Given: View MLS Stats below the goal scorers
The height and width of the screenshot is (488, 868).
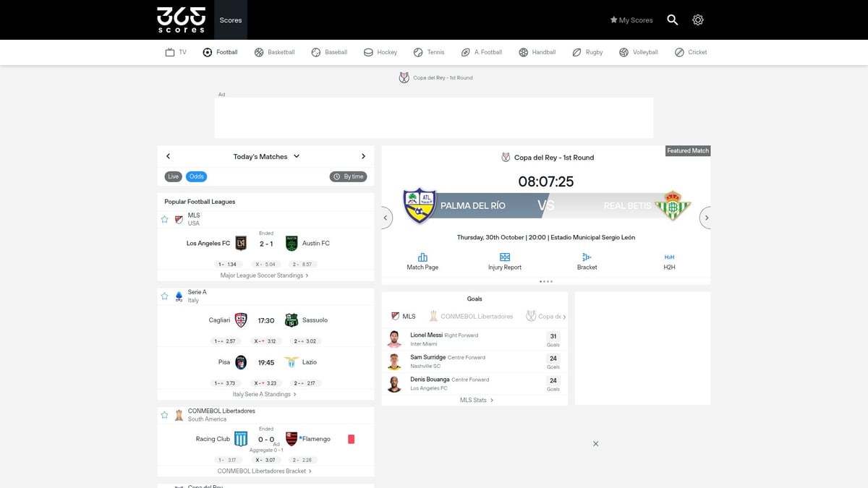Looking at the screenshot, I should (474, 399).
